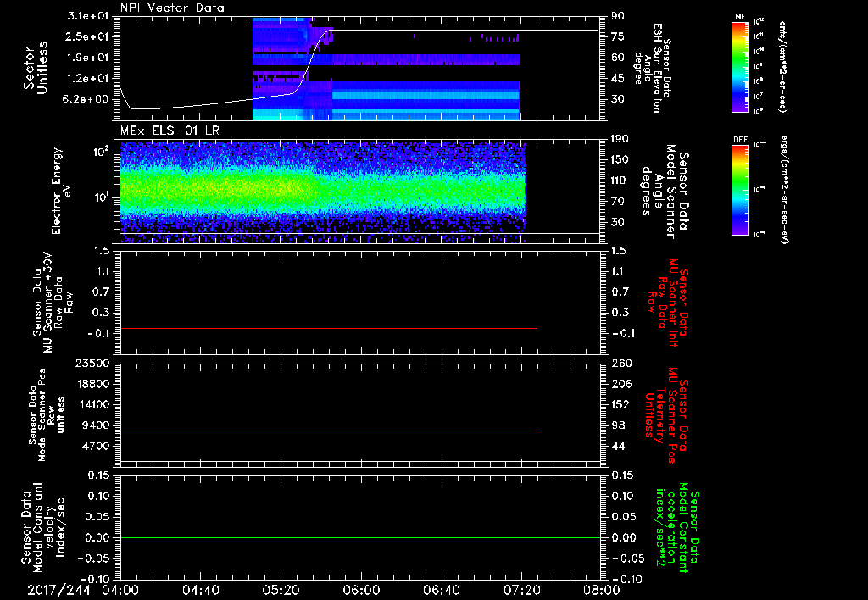Click the 'Sector Unitless' axis label
The image size is (868, 600).
point(36,68)
